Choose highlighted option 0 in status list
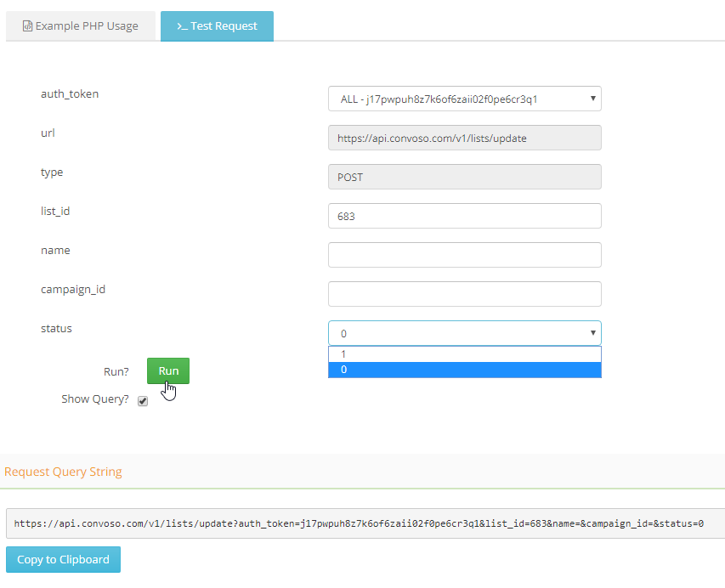Image resolution: width=725 pixels, height=588 pixels. (x=464, y=370)
